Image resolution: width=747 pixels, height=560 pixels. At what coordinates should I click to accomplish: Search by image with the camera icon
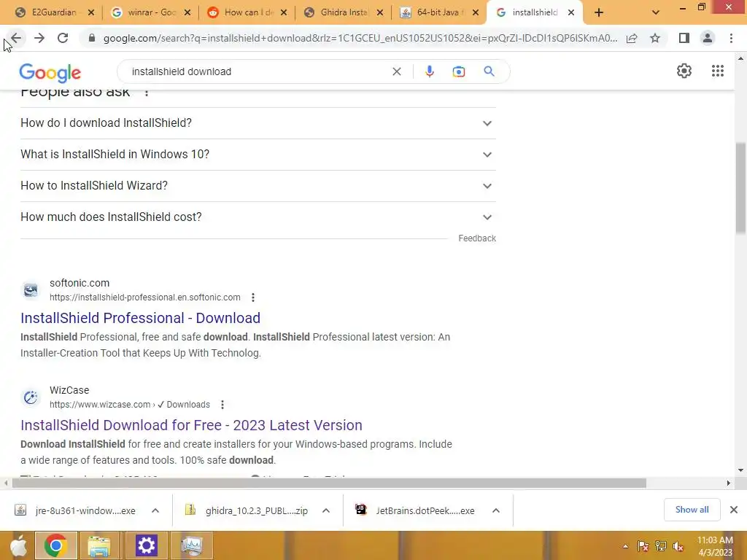tap(458, 71)
